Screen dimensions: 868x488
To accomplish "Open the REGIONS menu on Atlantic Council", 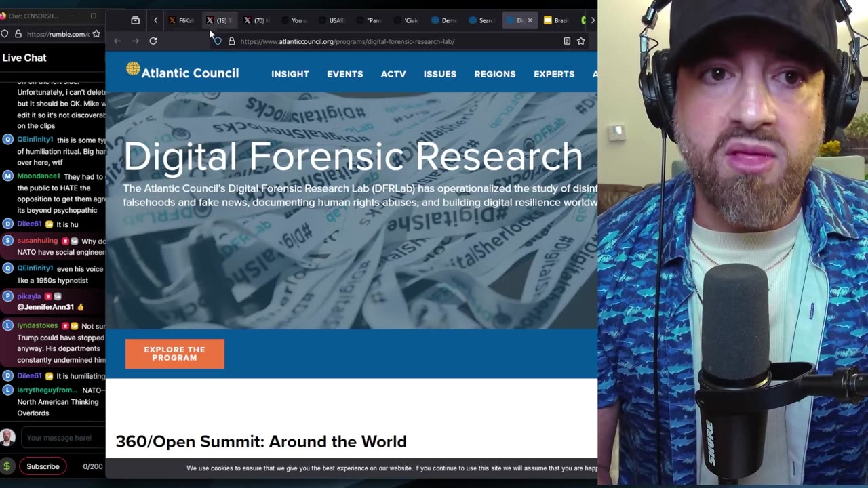I will click(495, 74).
